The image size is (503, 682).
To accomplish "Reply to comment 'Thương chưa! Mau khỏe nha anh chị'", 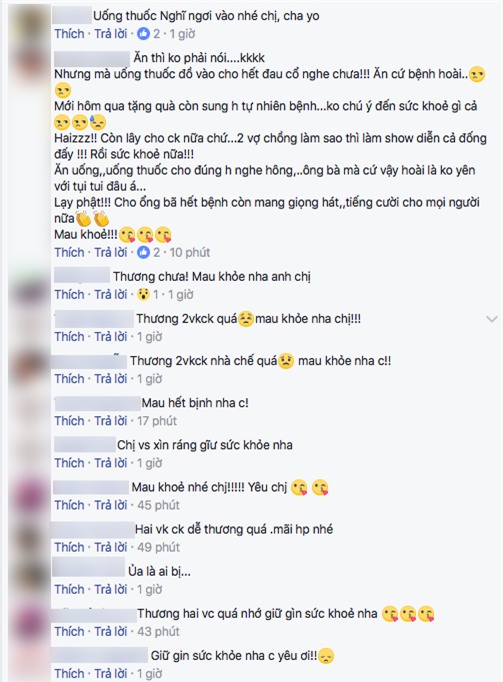I will 111,295.
